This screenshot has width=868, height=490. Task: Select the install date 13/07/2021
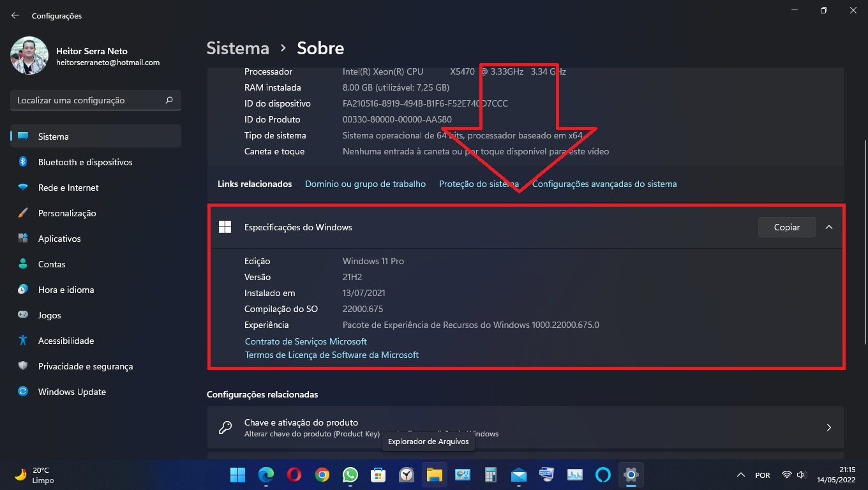[364, 293]
